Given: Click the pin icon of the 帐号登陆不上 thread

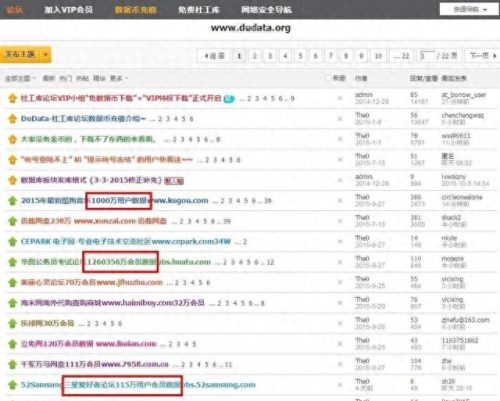Looking at the screenshot, I should pos(12,160).
